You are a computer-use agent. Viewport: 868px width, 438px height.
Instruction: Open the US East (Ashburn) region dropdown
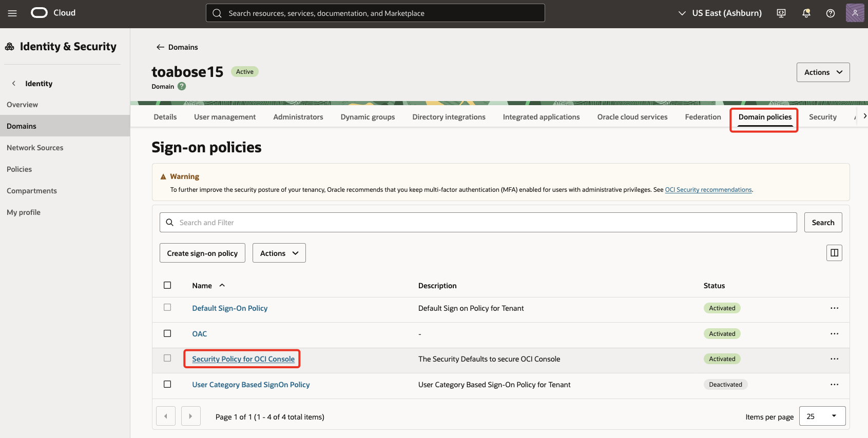[720, 13]
